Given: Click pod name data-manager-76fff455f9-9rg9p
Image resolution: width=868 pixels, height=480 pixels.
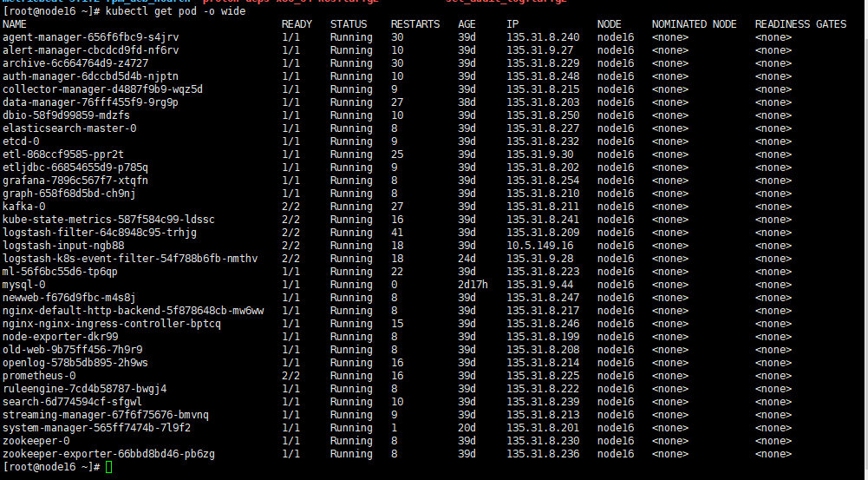Looking at the screenshot, I should [x=90, y=102].
